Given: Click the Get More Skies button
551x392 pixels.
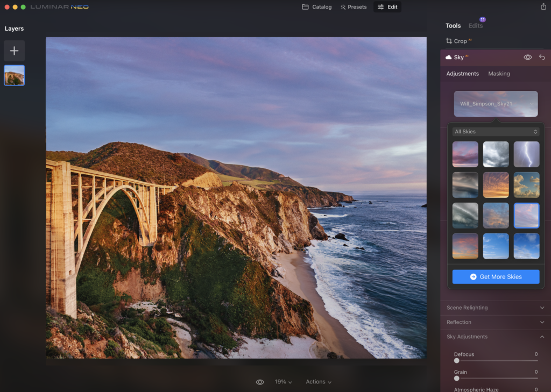Looking at the screenshot, I should (x=496, y=276).
